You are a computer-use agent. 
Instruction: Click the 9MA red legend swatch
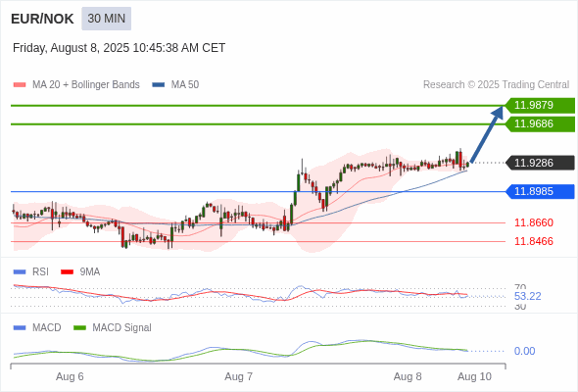tap(67, 272)
